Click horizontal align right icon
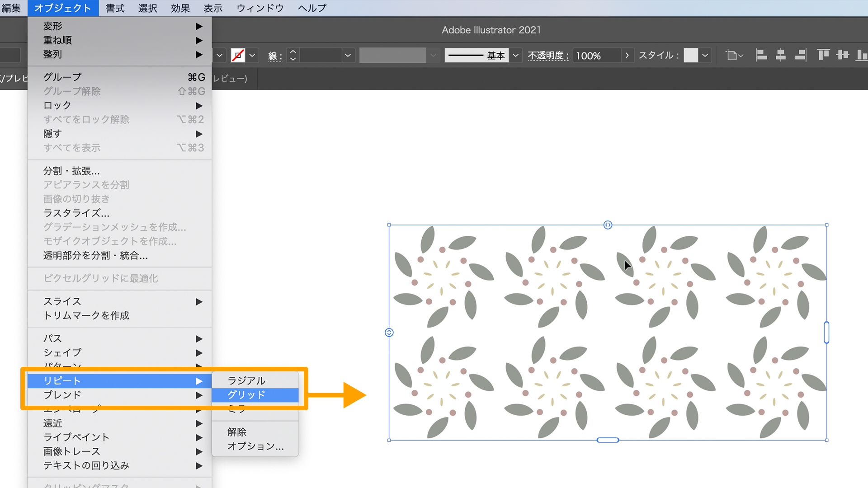Screen dimensions: 868x488 801,55
